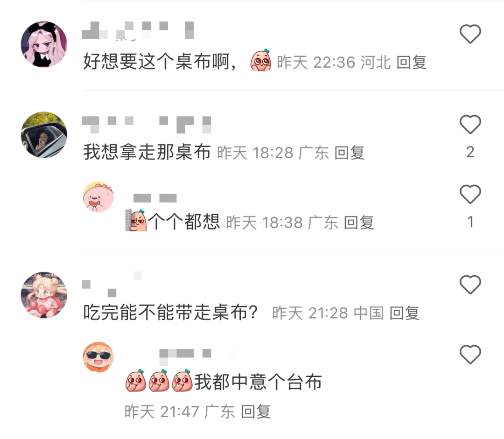Open the pink-haired girl avatar profile
504x439 pixels.
[x=44, y=44]
